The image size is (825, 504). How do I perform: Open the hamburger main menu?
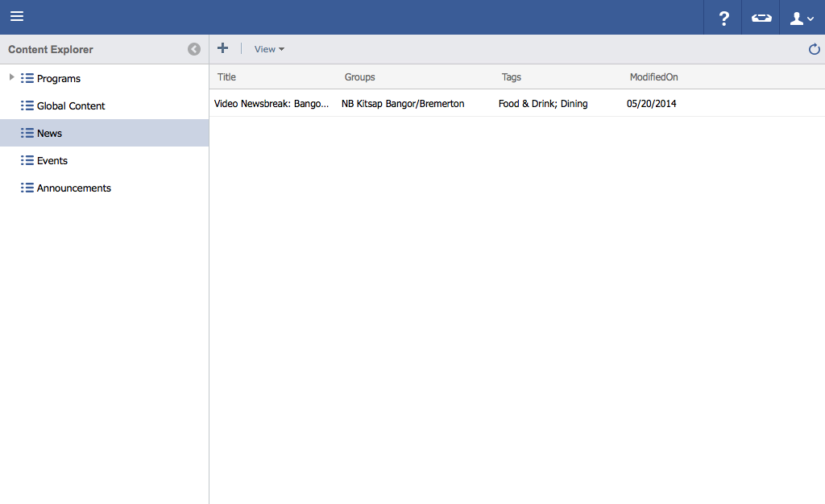point(17,17)
